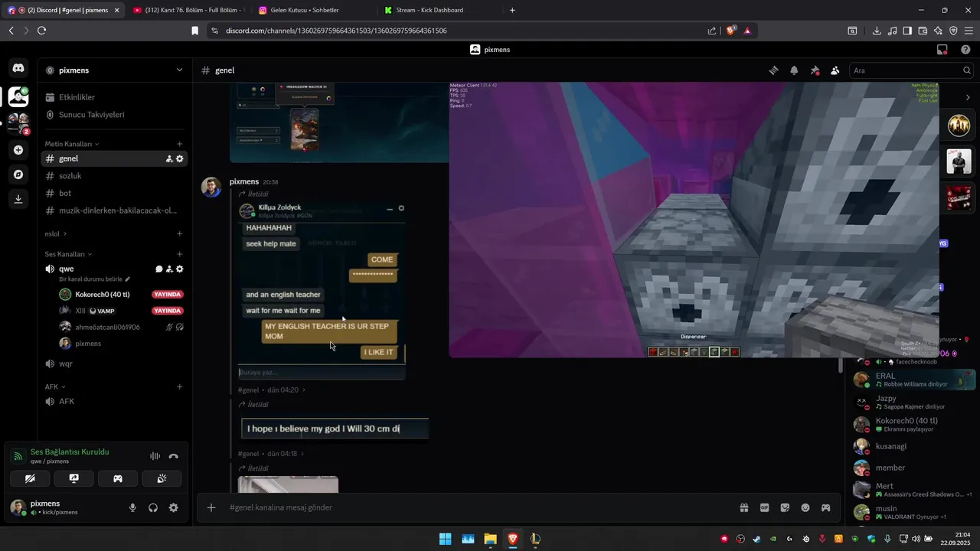980x551 pixels.
Task: Open the sticker picker icon
Action: coord(785,507)
